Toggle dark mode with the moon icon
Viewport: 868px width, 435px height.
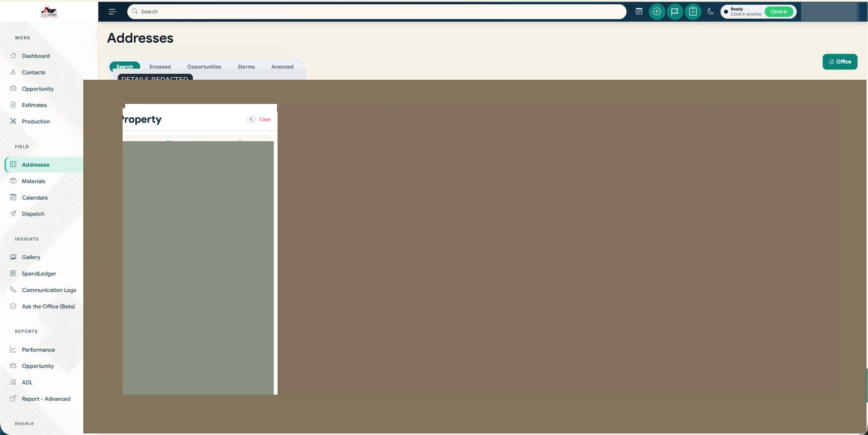click(x=711, y=12)
